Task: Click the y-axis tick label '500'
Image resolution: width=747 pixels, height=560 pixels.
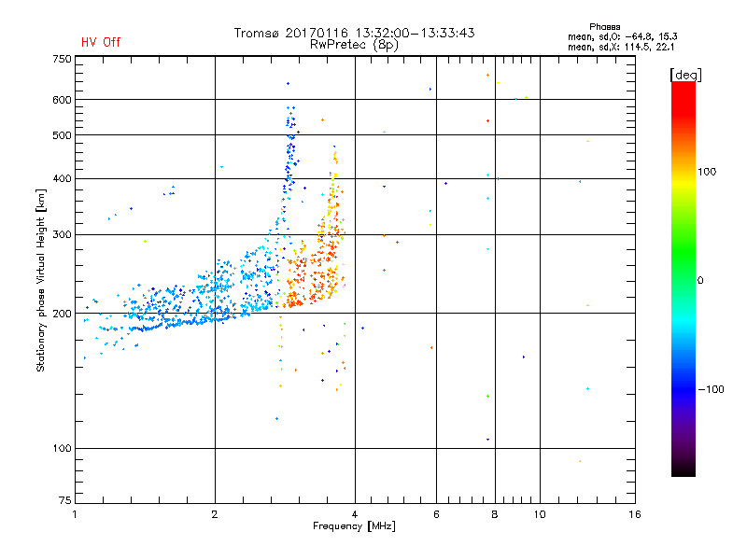Action: pos(62,135)
